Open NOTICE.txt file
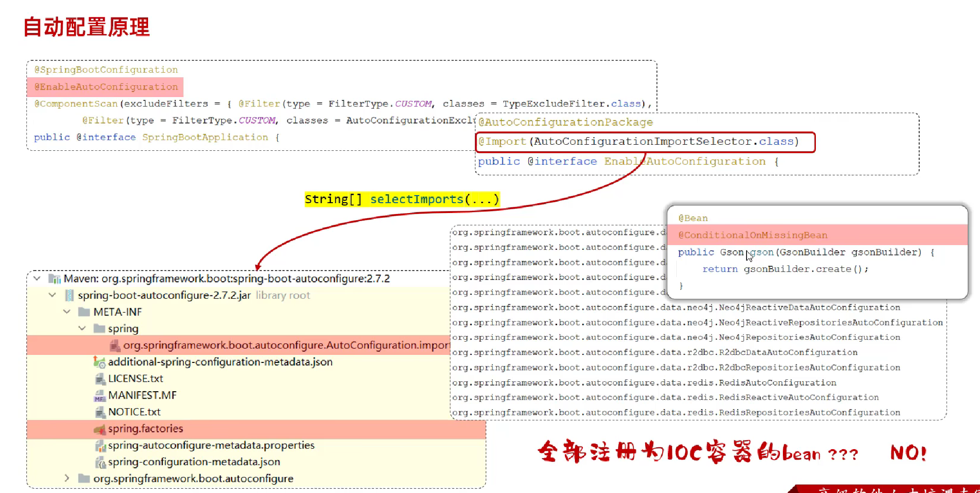 [134, 412]
